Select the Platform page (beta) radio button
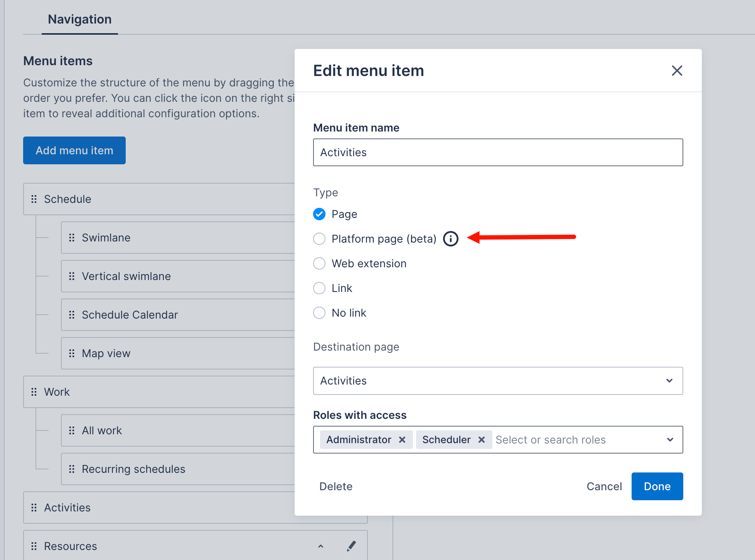 point(319,239)
